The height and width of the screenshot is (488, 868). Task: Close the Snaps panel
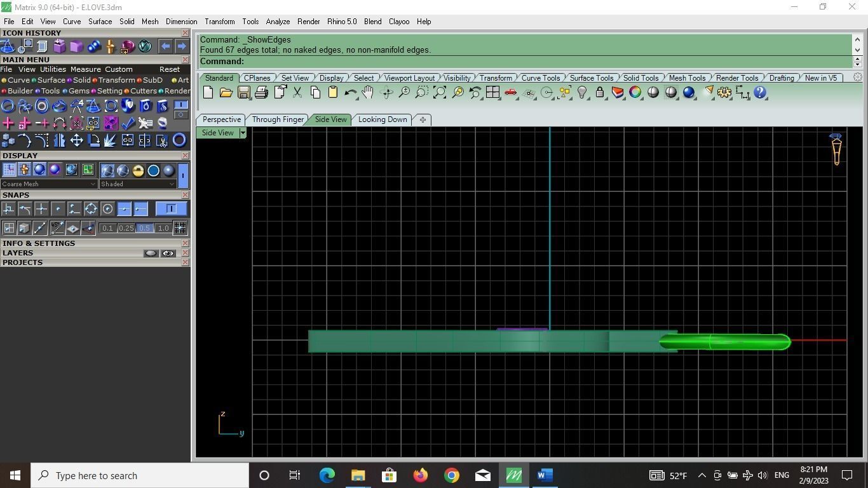(185, 195)
